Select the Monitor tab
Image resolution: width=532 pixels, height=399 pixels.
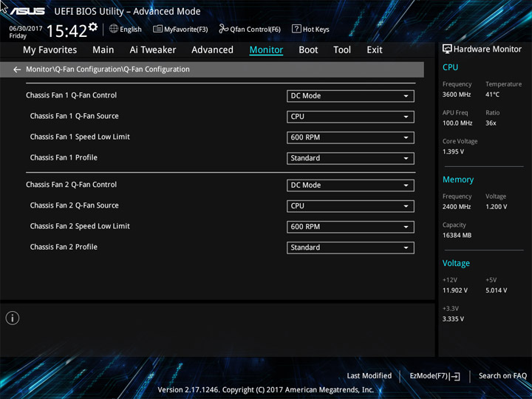[266, 50]
